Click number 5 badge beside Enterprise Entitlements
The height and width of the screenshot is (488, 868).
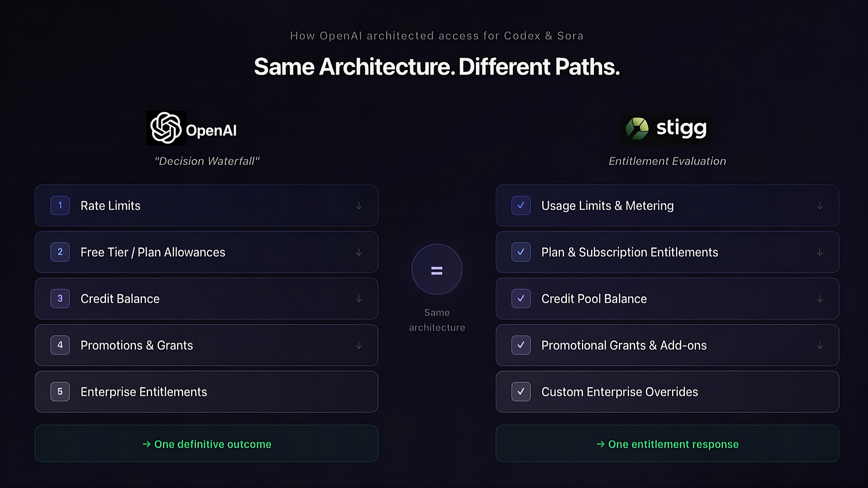coord(60,392)
